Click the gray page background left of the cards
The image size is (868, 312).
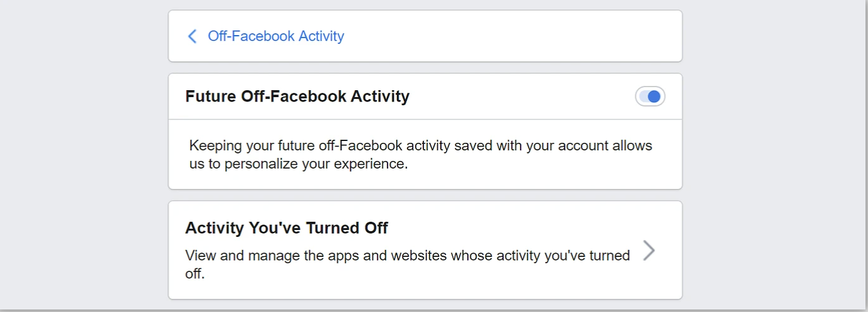[x=82, y=157]
